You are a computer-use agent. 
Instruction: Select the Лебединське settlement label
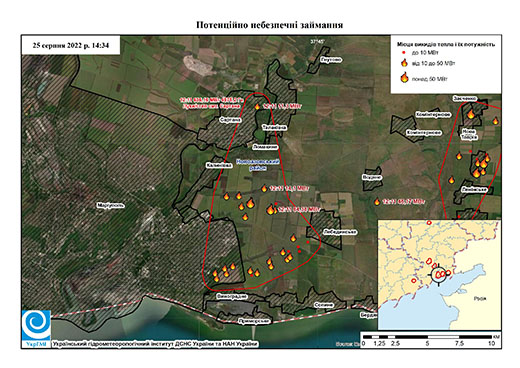340,232
